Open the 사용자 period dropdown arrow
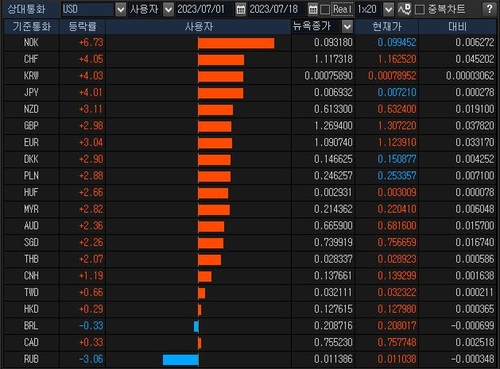This screenshot has width=500, height=369. [169, 9]
